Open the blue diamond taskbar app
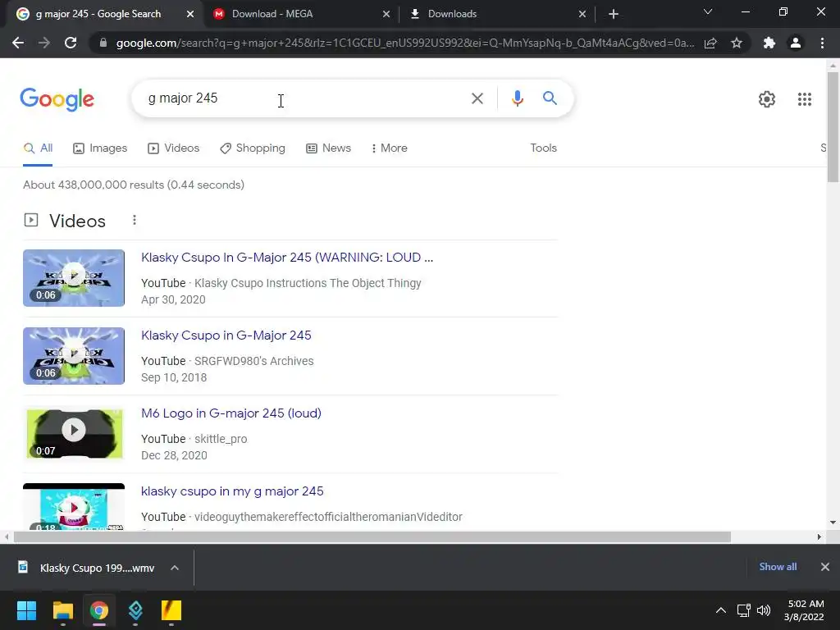Viewport: 840px width, 630px height. 135,610
